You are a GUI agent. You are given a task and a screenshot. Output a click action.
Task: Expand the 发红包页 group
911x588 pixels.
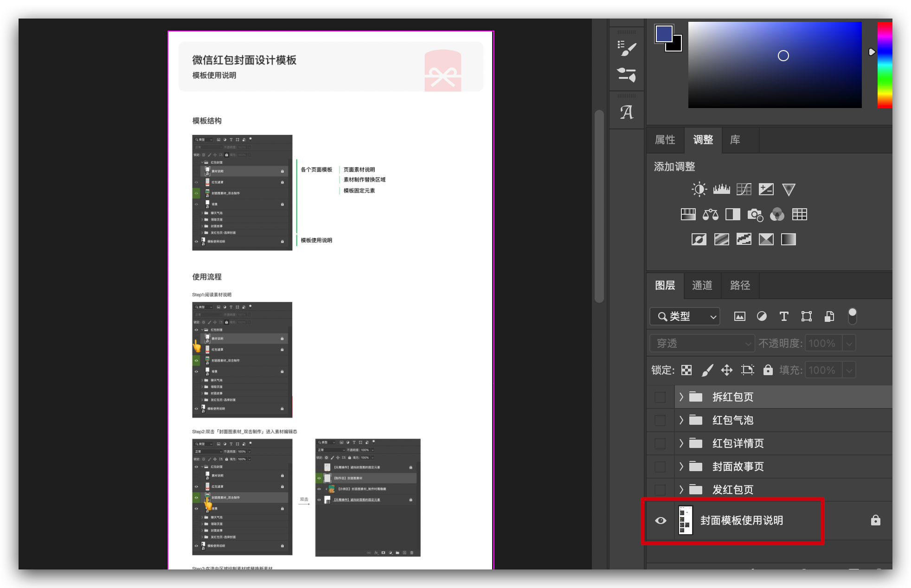tap(681, 490)
